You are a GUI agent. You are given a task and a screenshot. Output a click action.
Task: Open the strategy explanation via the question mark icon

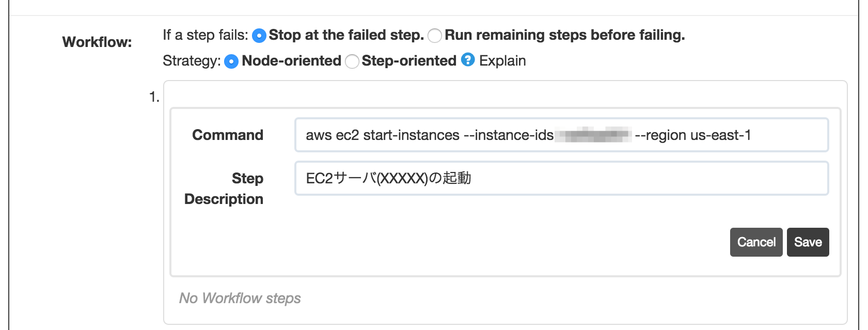coord(467,60)
